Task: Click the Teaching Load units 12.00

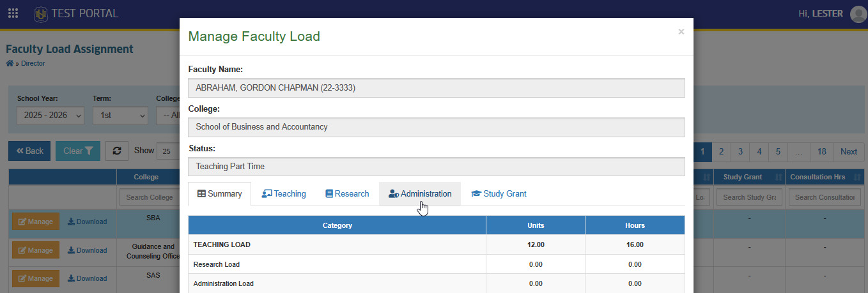Action: 536,244
